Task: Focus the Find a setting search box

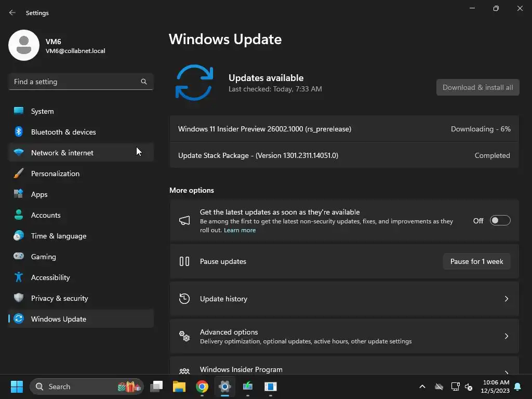Action: [81, 82]
